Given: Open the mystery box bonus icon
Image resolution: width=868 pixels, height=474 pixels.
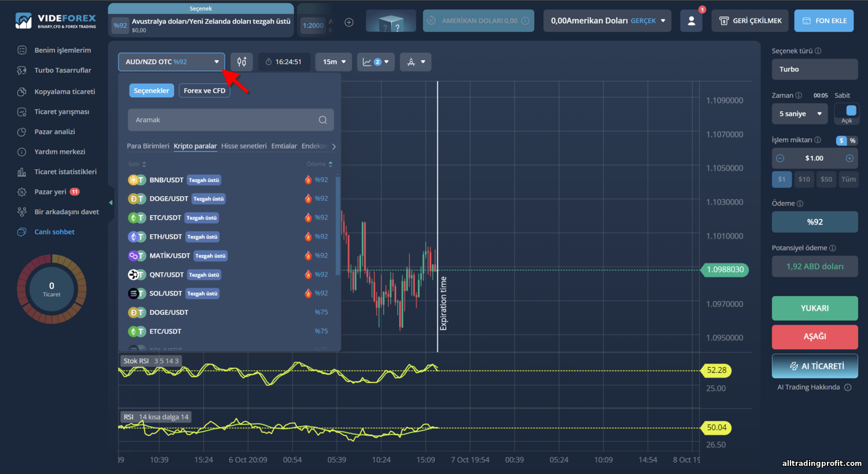Looking at the screenshot, I should 391,21.
